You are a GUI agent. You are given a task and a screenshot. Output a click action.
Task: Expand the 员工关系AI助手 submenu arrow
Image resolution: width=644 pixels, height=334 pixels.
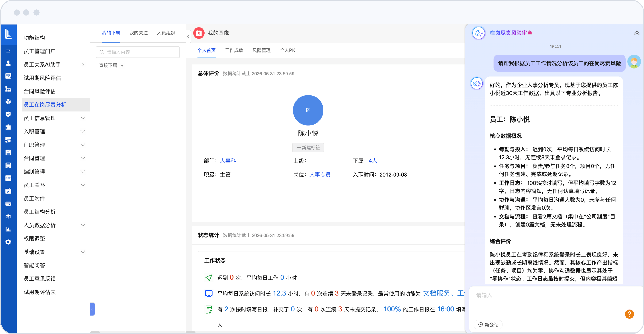tap(83, 65)
